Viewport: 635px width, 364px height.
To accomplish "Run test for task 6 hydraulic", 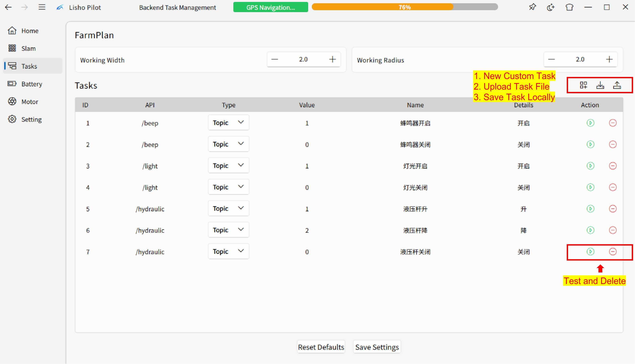I will click(x=591, y=230).
